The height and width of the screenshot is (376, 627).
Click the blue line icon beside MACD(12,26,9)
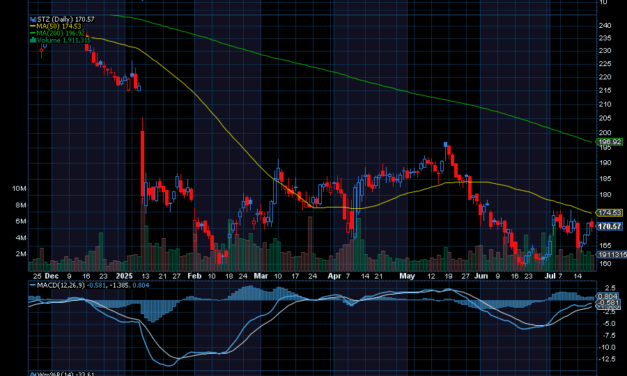click(x=32, y=285)
